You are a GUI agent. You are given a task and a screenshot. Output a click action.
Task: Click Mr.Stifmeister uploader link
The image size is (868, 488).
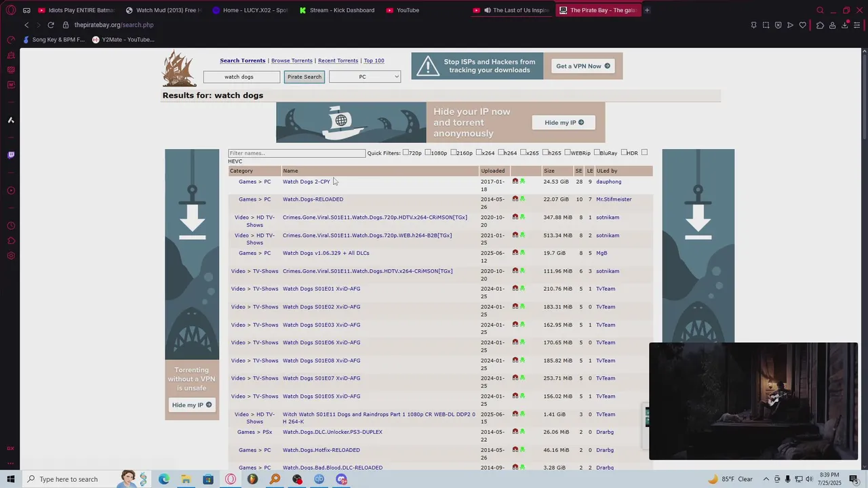point(614,199)
